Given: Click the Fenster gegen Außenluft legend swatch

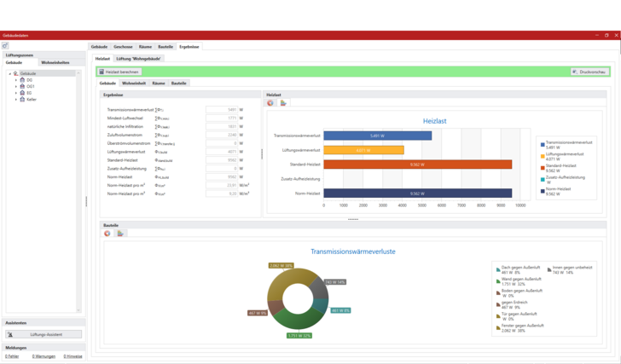Looking at the screenshot, I should point(498,327).
